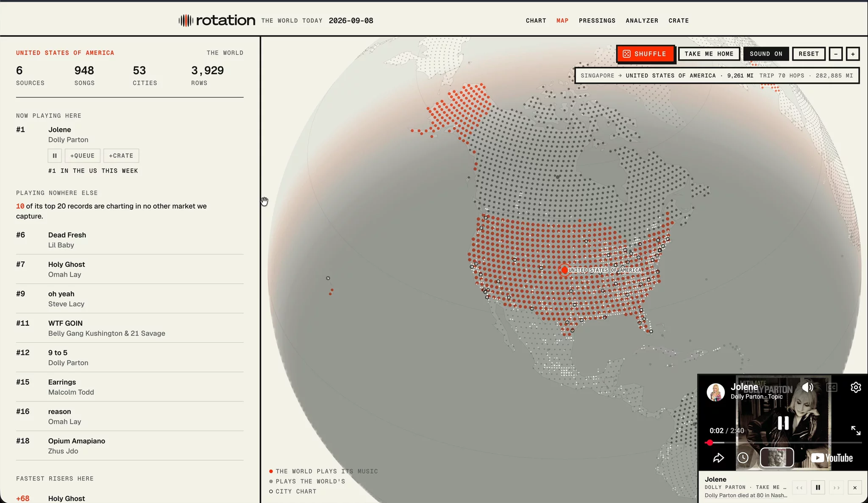Pause playback in bottom mini player
Screen dimensions: 868x503
[x=818, y=488]
